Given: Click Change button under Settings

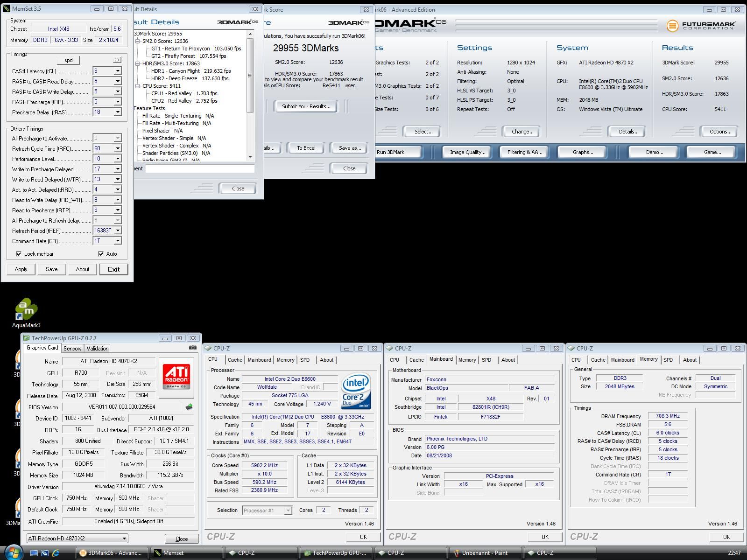Looking at the screenshot, I should 522,132.
